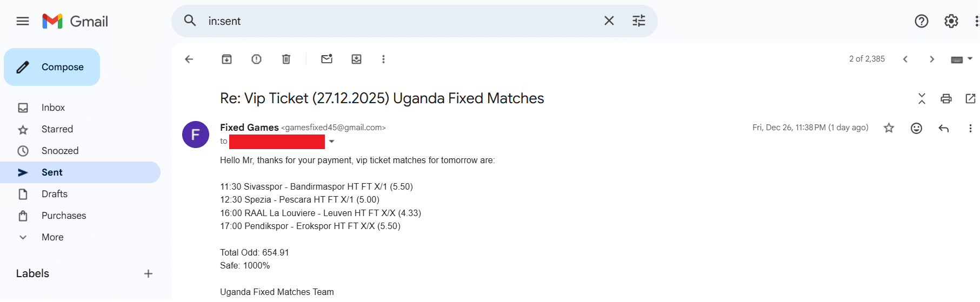Delete the Vip Ticket email
The height and width of the screenshot is (302, 980).
[x=286, y=59]
